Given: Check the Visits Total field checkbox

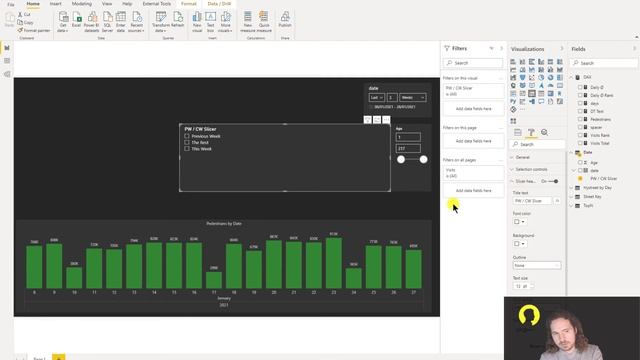Looking at the screenshot, I should [x=580, y=143].
